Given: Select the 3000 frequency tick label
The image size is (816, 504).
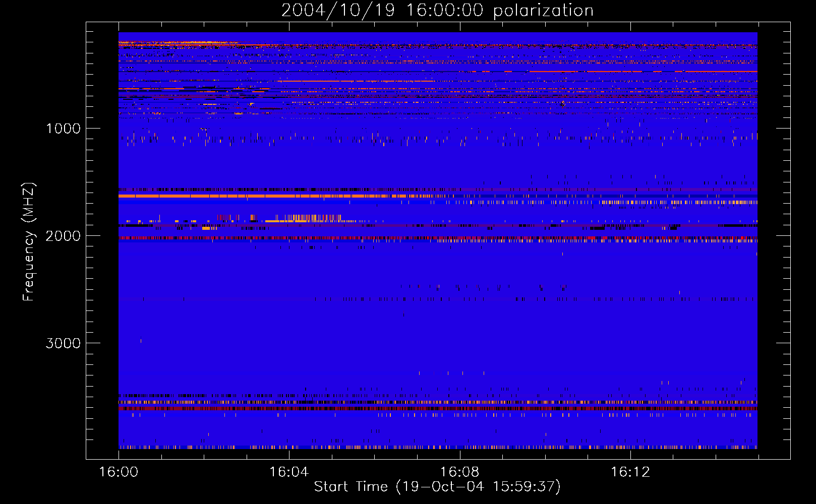Looking at the screenshot, I should [x=64, y=343].
